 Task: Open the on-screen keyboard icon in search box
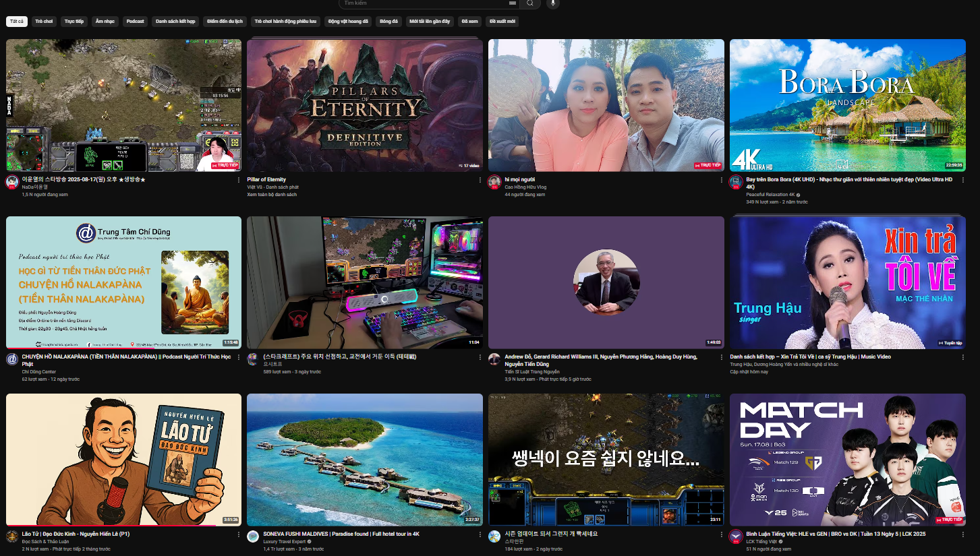click(x=513, y=3)
